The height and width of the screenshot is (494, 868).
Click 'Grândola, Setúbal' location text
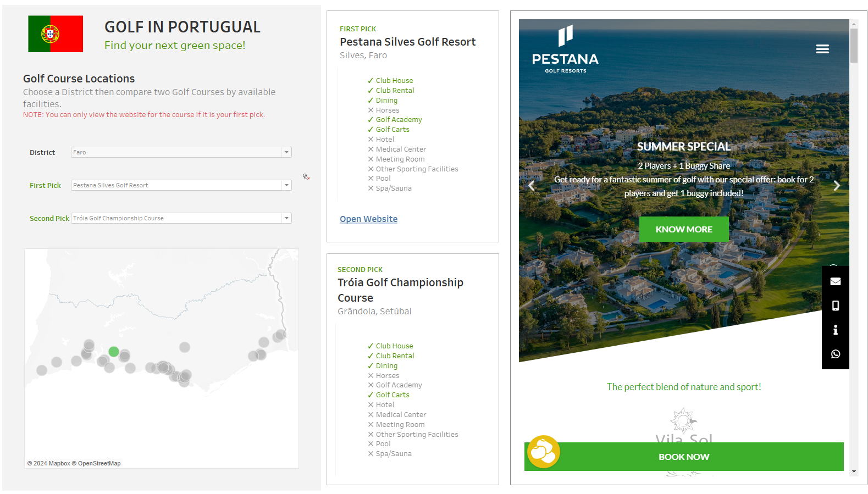point(374,311)
